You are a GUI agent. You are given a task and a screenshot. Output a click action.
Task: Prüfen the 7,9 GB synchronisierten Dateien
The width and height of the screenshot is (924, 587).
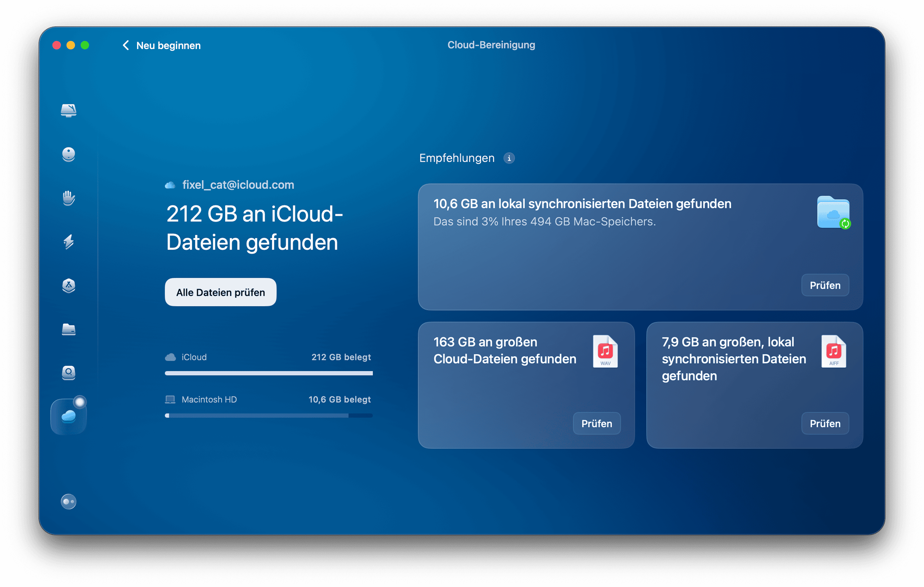pyautogui.click(x=825, y=423)
